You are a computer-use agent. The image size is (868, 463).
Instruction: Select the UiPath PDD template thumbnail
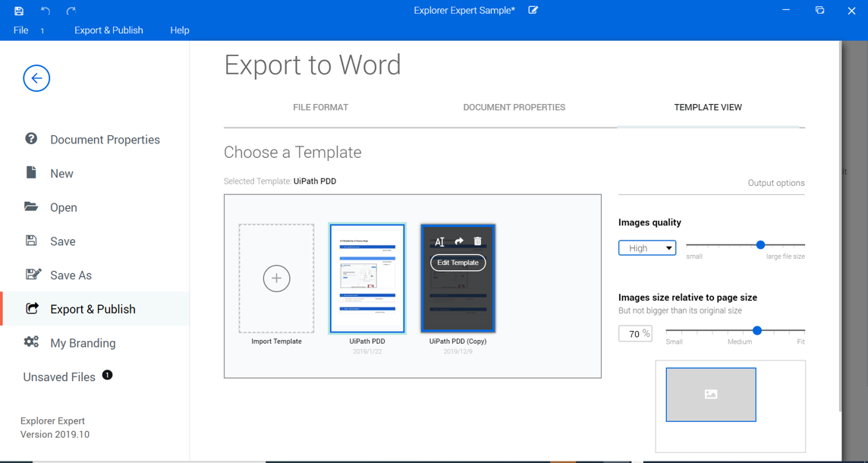(x=367, y=279)
